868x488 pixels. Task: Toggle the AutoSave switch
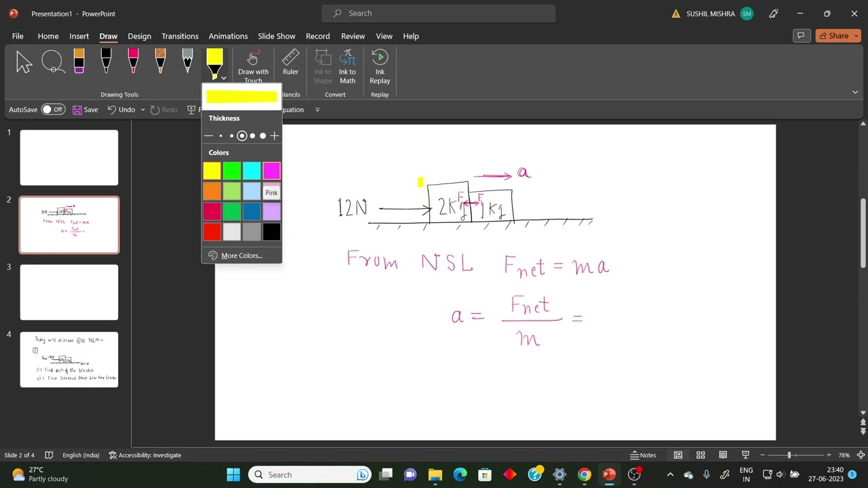[53, 110]
